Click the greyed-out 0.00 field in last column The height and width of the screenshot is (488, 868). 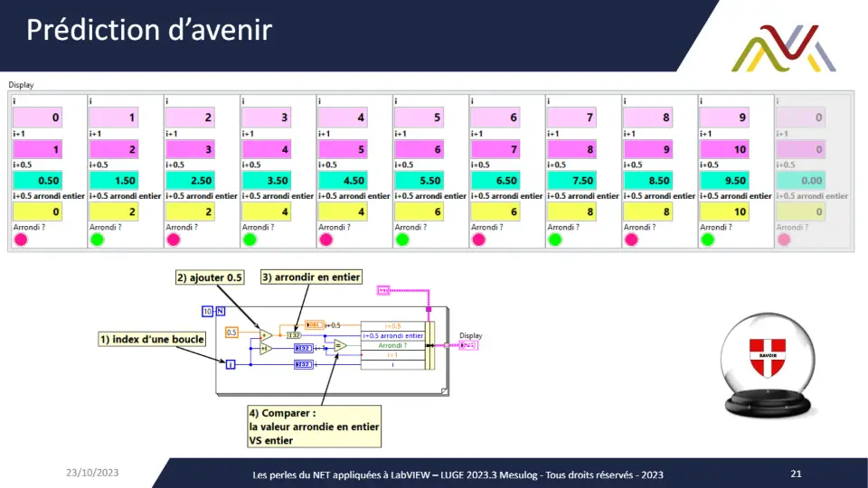coord(800,181)
